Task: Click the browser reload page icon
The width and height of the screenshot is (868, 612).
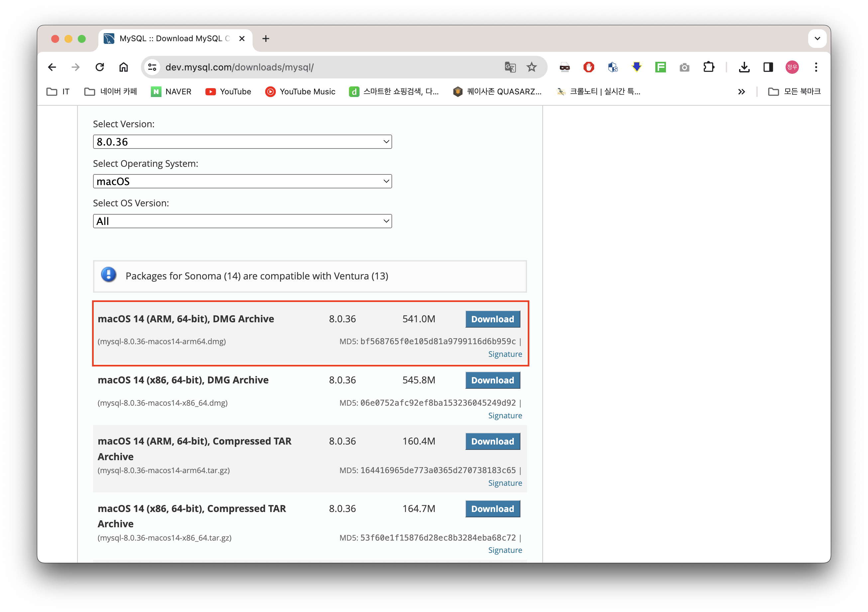Action: pos(99,67)
